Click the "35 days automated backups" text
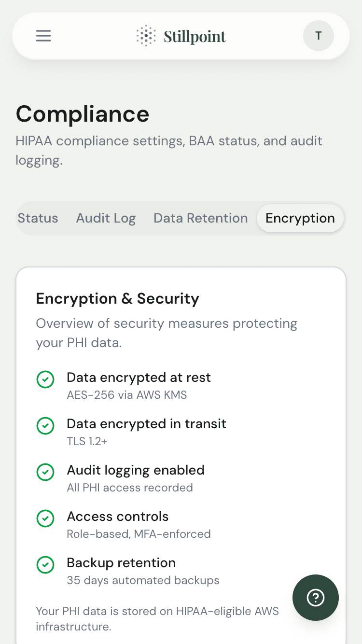 142,580
